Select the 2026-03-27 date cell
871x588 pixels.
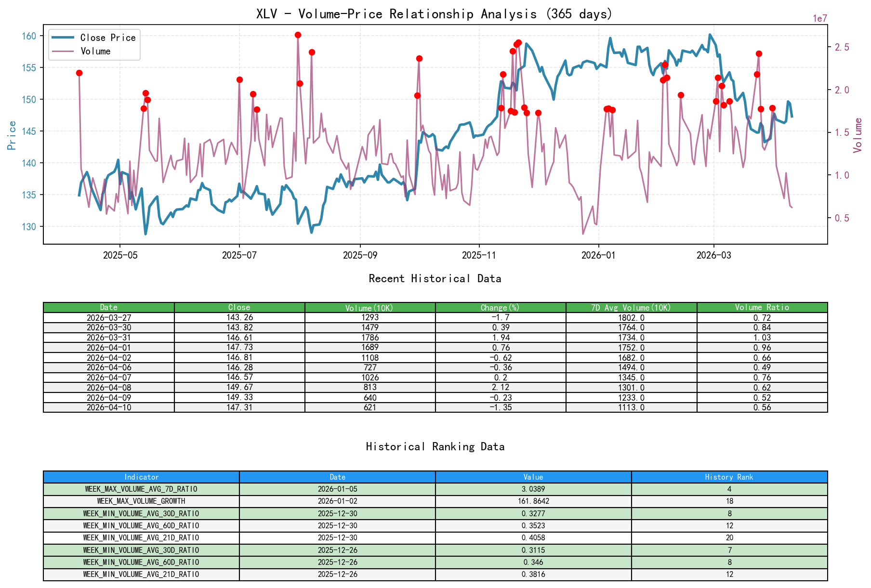pos(109,318)
